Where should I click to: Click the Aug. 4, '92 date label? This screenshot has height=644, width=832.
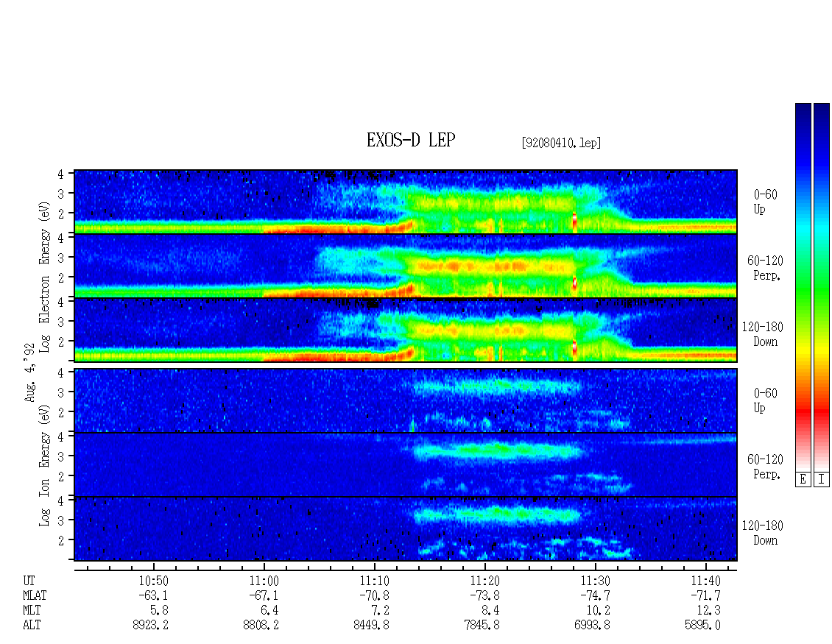[29, 372]
